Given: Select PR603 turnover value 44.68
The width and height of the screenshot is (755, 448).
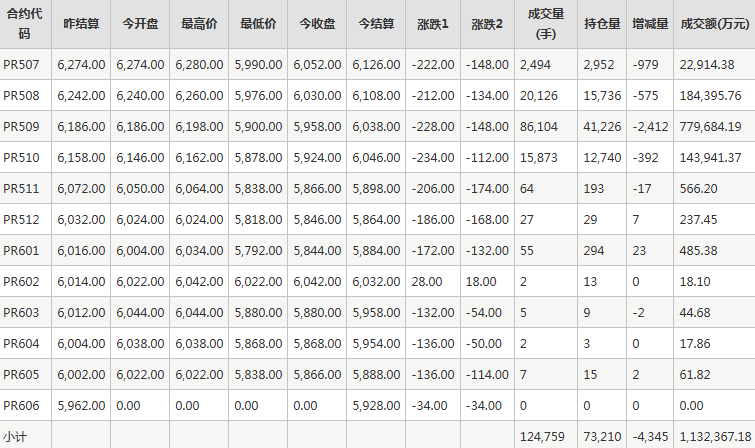Looking at the screenshot, I should click(695, 313).
